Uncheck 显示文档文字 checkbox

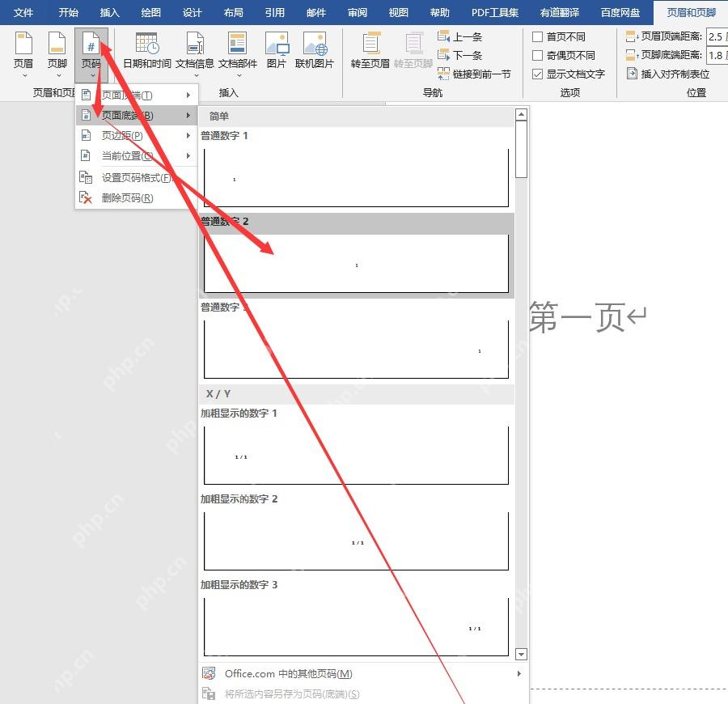pyautogui.click(x=538, y=74)
